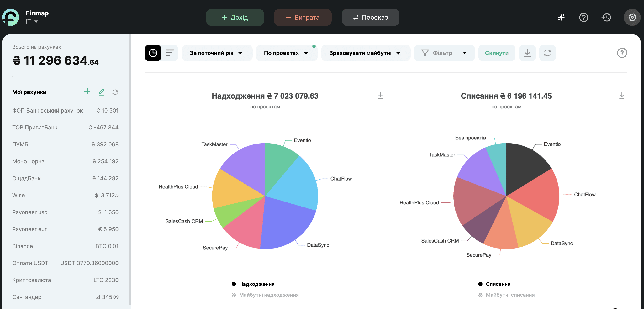Click the sidebar scrollbar
Screen dimensions: 644x309
coord(130,170)
